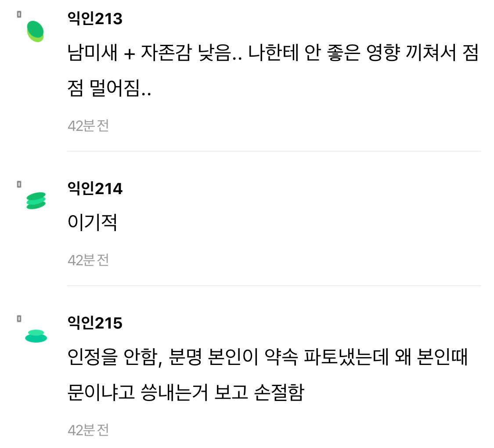This screenshot has height=448, width=494.
Task: Click the 42분 전 timestamp under the 이기적 comment
Action: pyautogui.click(x=88, y=260)
